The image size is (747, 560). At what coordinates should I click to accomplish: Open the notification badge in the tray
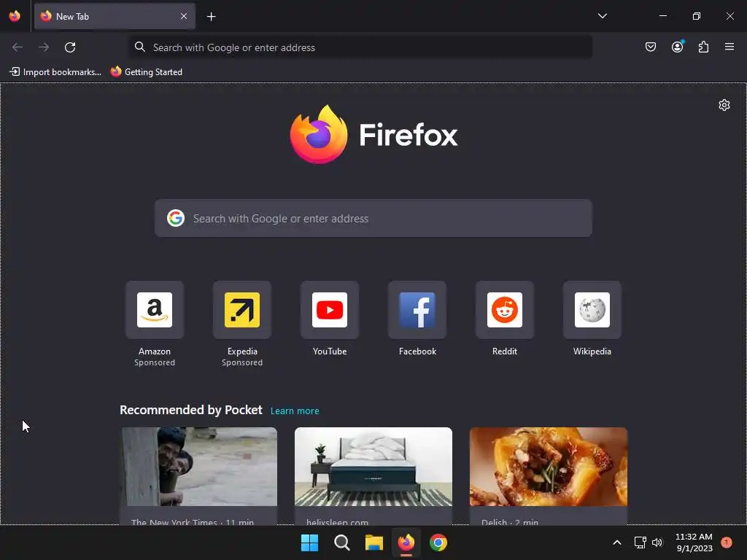pos(727,542)
